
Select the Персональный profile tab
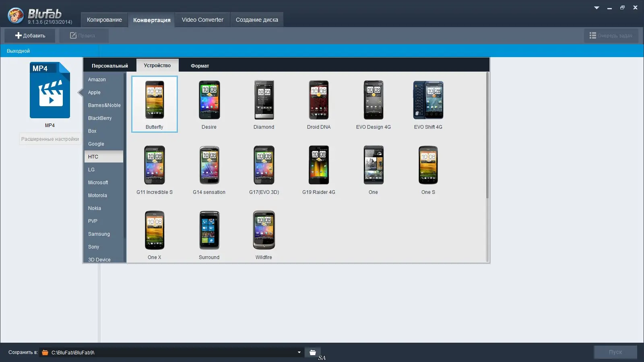[x=110, y=66]
